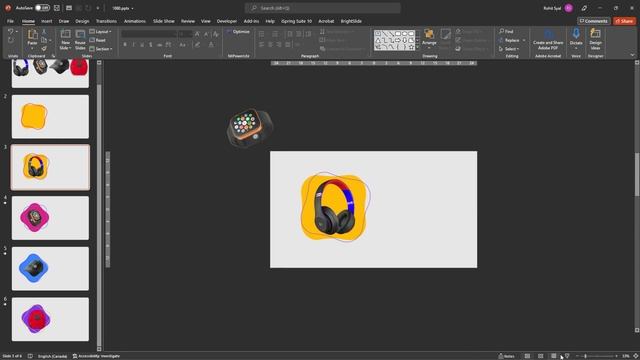Open the Section dropdown
Screen dimensions: 640x360
click(101, 49)
